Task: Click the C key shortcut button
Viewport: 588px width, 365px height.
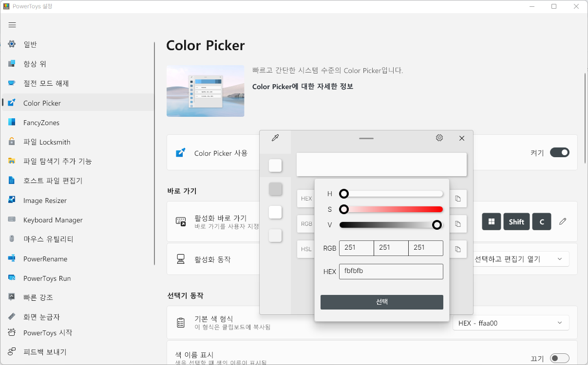Action: [x=542, y=221]
